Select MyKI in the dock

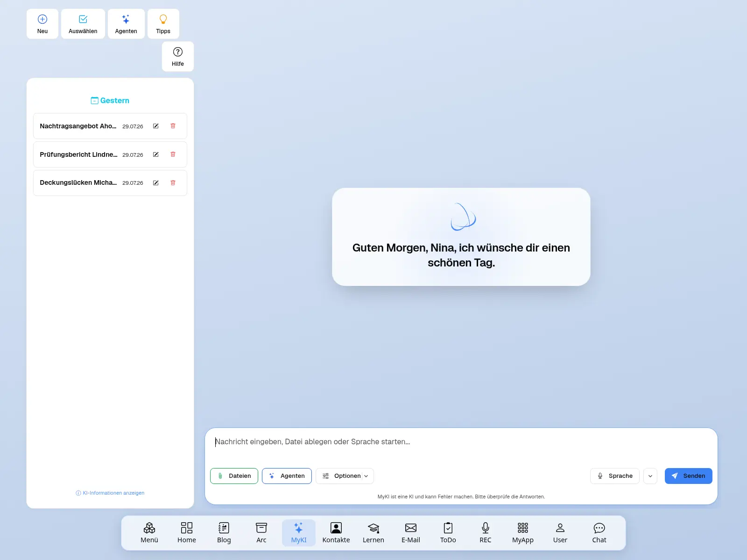[299, 533]
